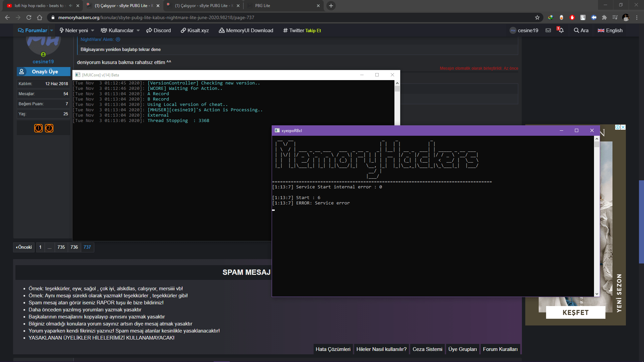Click the 'ERROR: Service error' console line

[x=323, y=203]
